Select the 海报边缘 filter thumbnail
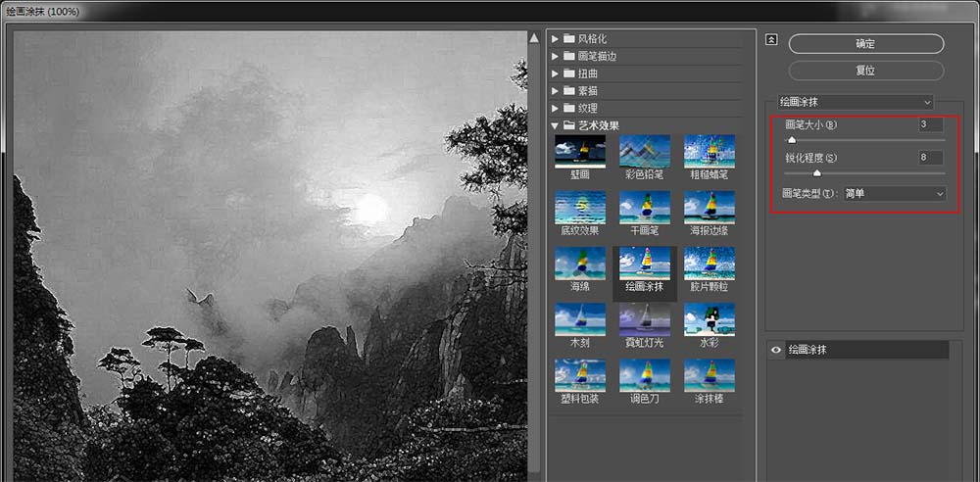Viewport: 980px width, 482px height. click(710, 208)
